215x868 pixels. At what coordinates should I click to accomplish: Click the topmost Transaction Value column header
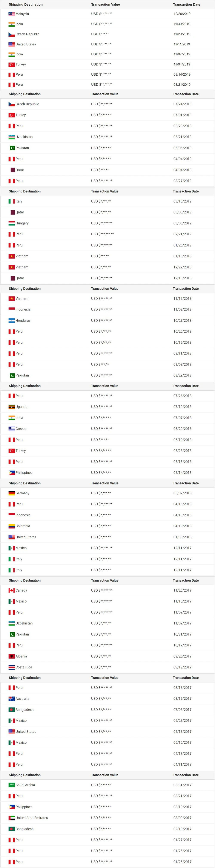point(106,4)
